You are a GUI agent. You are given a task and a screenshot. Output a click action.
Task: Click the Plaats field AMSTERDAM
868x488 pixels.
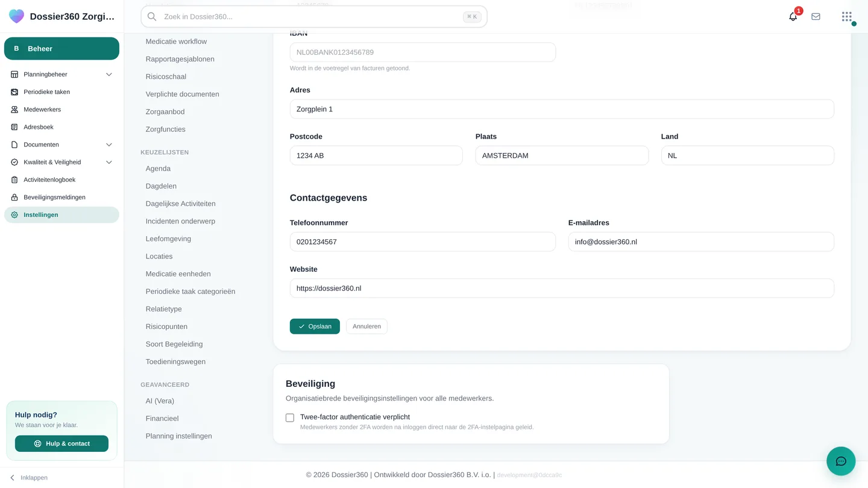[x=562, y=155]
